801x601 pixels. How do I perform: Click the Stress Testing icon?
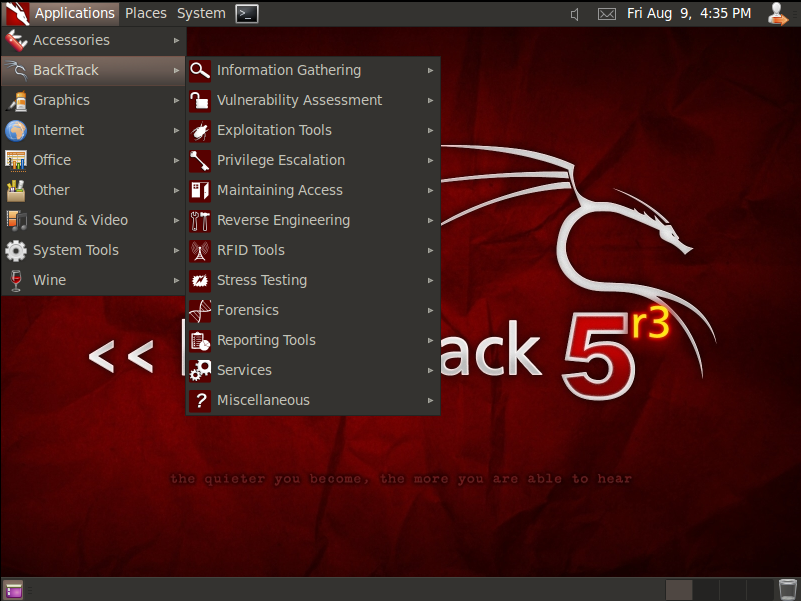200,281
